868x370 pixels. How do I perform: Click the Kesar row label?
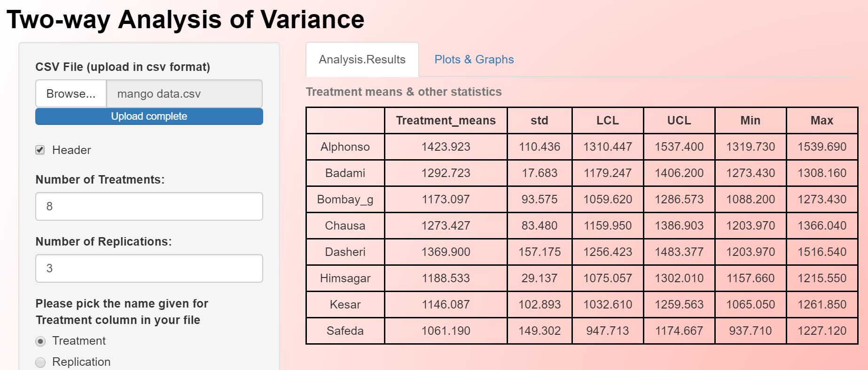click(345, 305)
